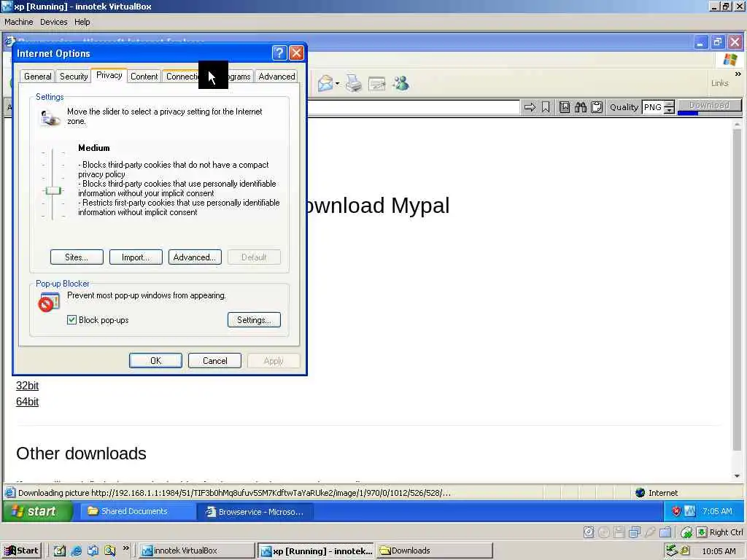747x560 pixels.
Task: Select the VirtualBox network status icon
Action: tap(635, 532)
